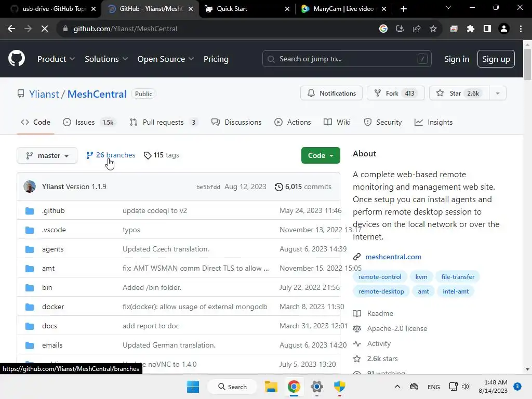Viewport: 532px width, 399px height.
Task: Click the kvm topic tag
Action: (421, 277)
